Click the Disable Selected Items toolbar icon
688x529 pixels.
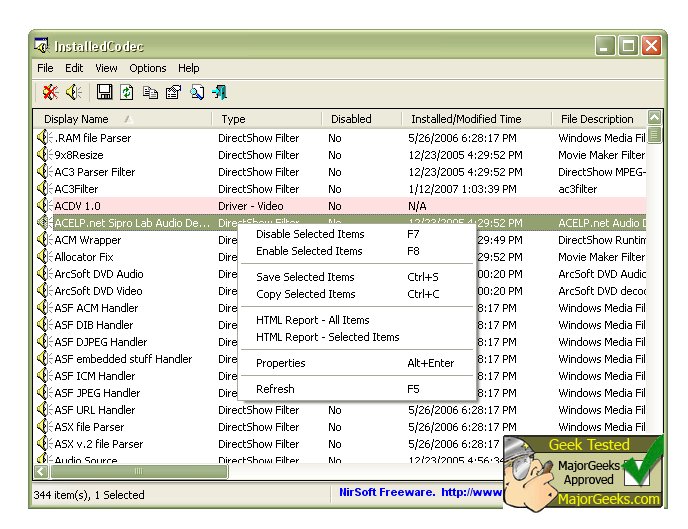[x=50, y=93]
